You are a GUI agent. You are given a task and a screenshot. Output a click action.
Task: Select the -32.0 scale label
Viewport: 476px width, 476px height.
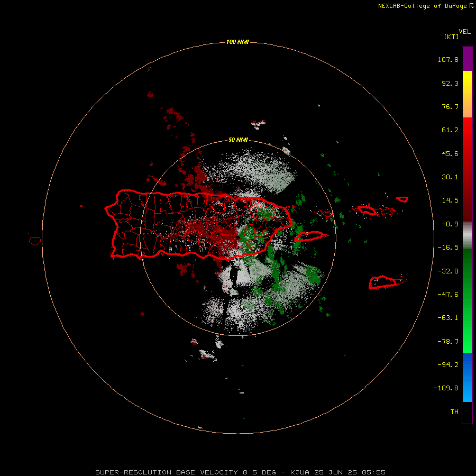[448, 271]
